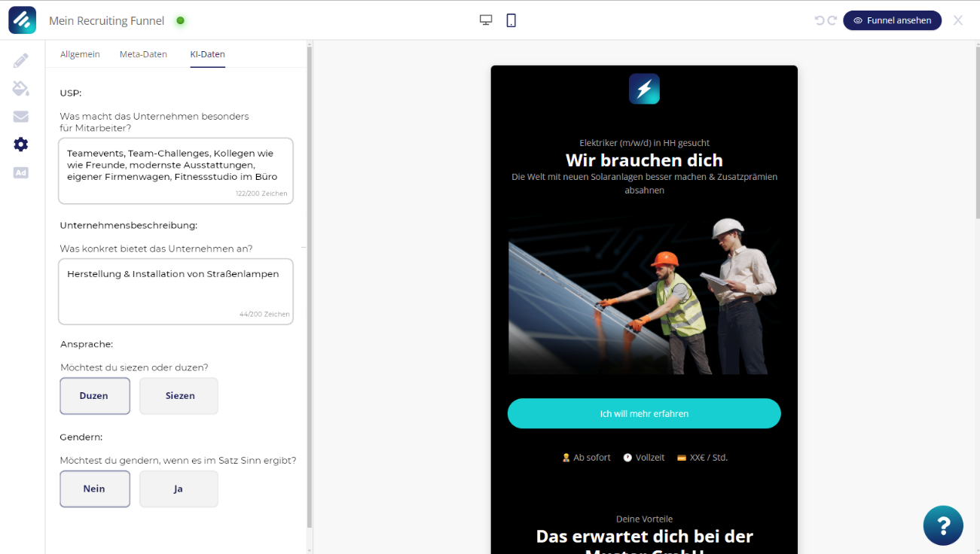This screenshot has height=554, width=980.
Task: Click inside the Unternehmensbeschreibung text field
Action: click(x=176, y=291)
